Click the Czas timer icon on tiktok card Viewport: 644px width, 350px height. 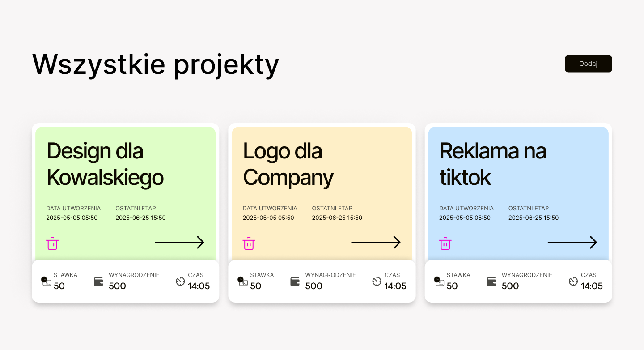pyautogui.click(x=573, y=281)
